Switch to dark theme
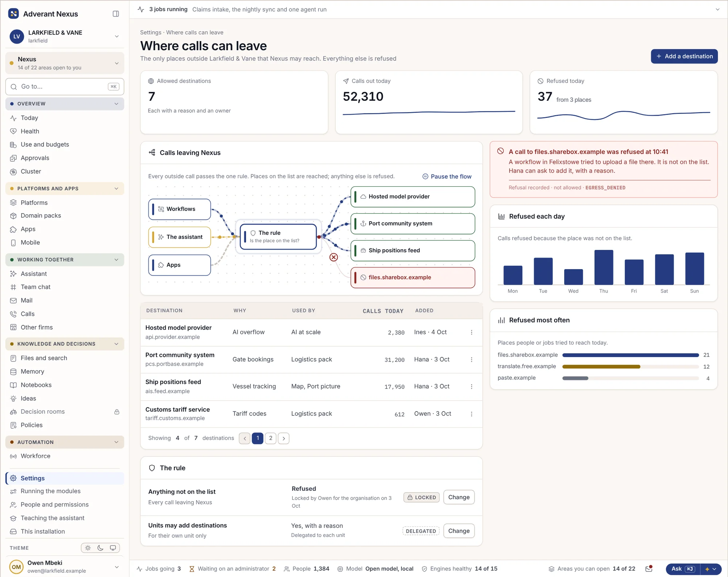Viewport: 728px width, 577px height. tap(100, 548)
